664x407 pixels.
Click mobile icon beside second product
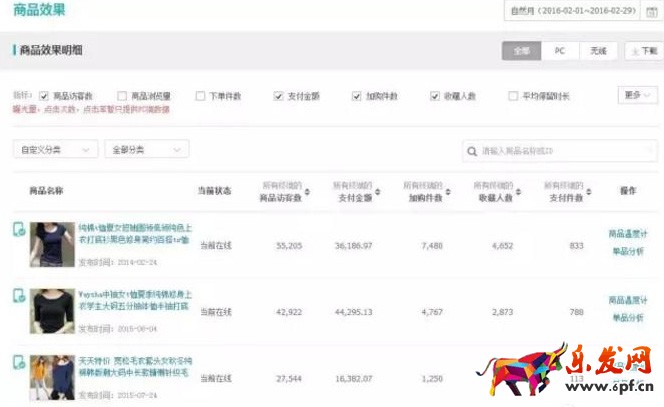pos(18,296)
